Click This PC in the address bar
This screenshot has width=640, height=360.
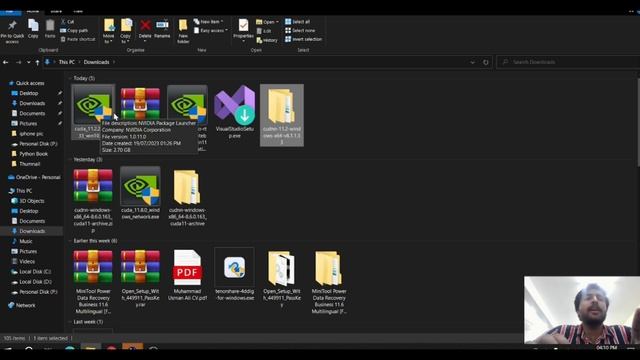tap(67, 62)
